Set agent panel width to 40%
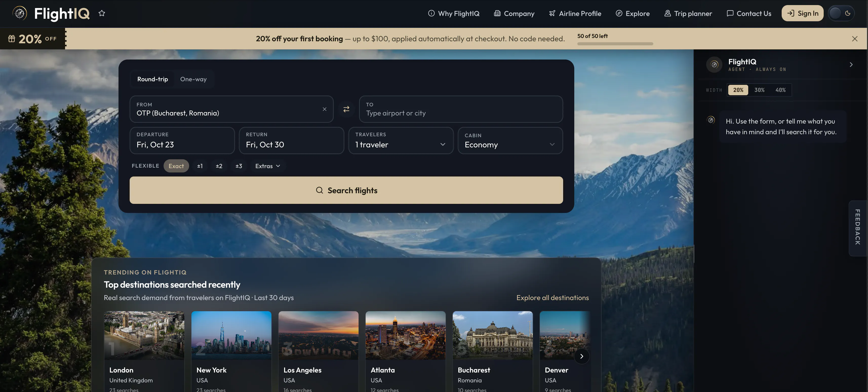This screenshot has height=392, width=868. point(780,90)
